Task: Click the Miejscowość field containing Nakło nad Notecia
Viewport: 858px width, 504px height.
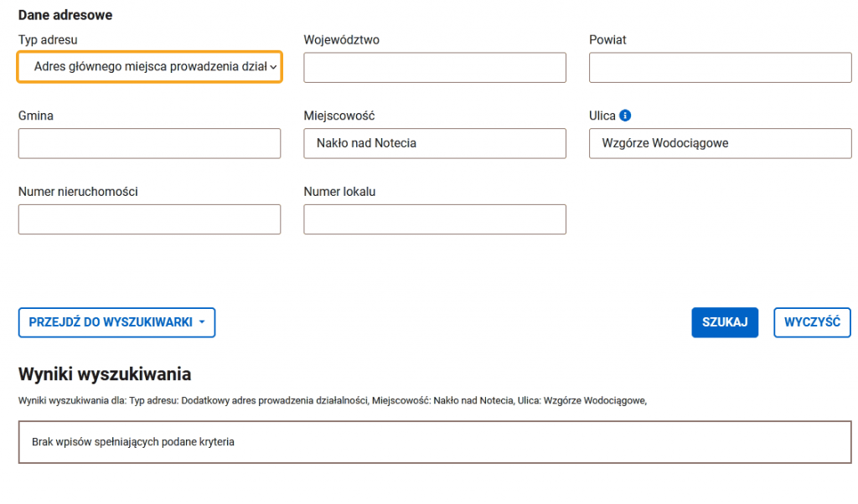Action: point(435,143)
